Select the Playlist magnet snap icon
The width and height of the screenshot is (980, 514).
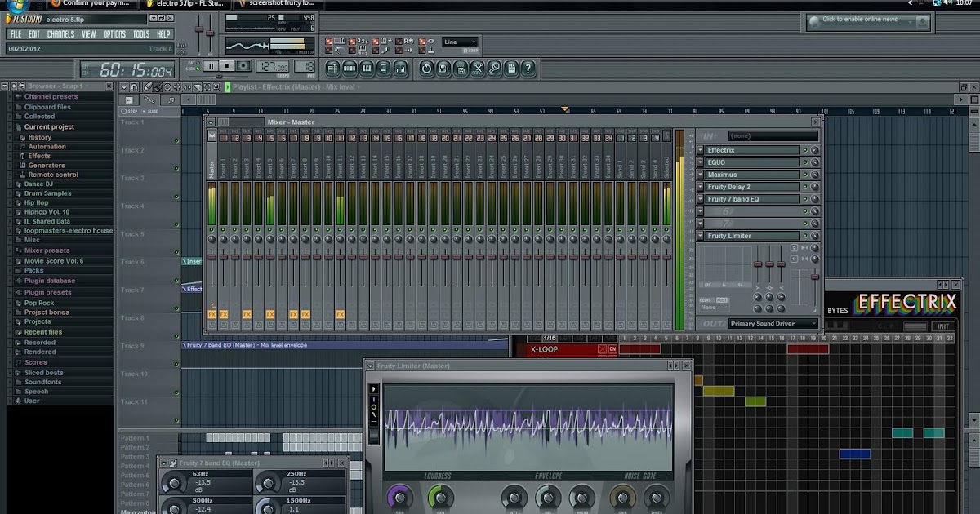tap(135, 86)
